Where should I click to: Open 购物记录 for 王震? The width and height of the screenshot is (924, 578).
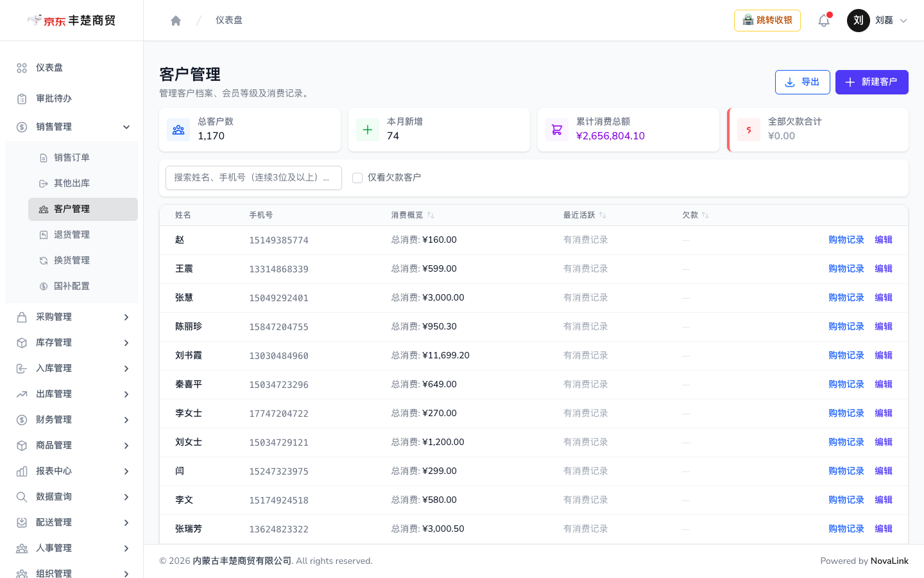846,269
